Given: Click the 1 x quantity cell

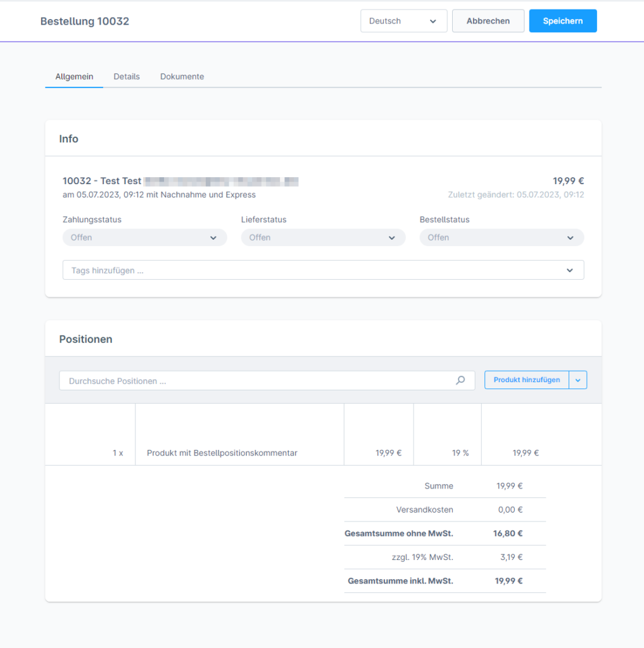Looking at the screenshot, I should coord(118,453).
